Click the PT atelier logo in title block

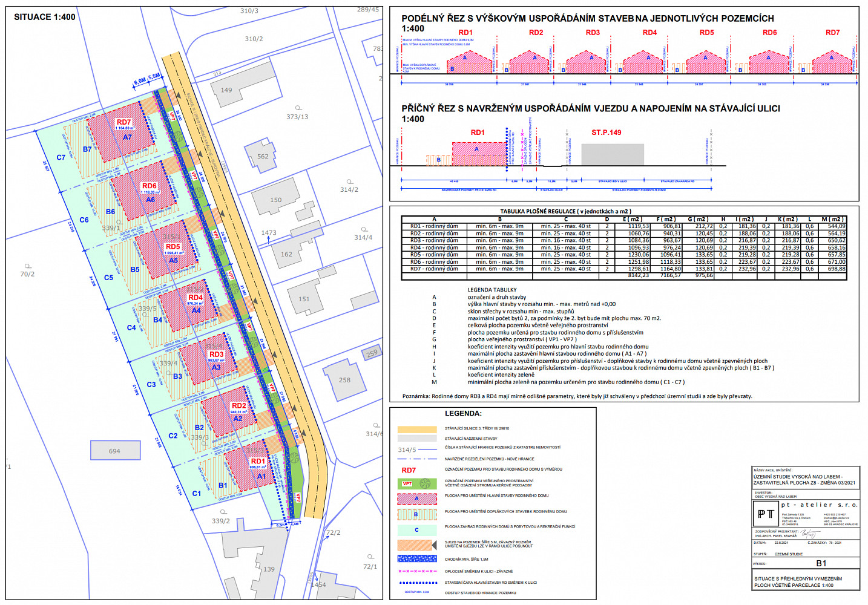tap(766, 514)
